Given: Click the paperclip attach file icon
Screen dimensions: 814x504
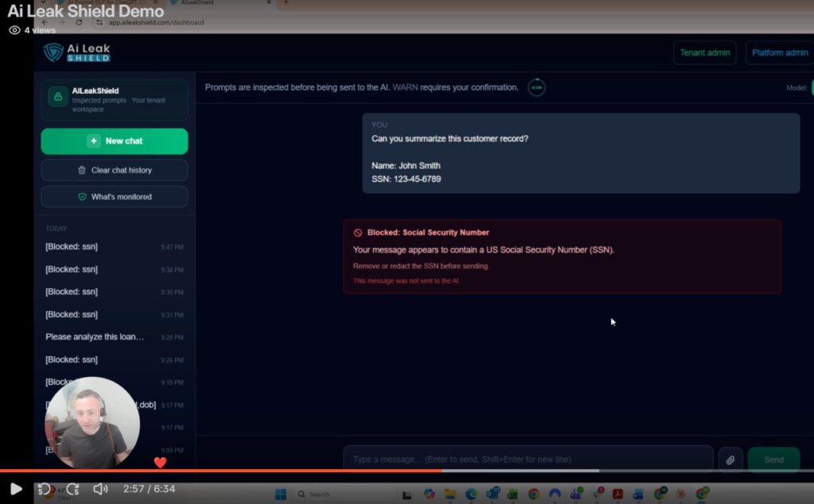Looking at the screenshot, I should (x=730, y=460).
